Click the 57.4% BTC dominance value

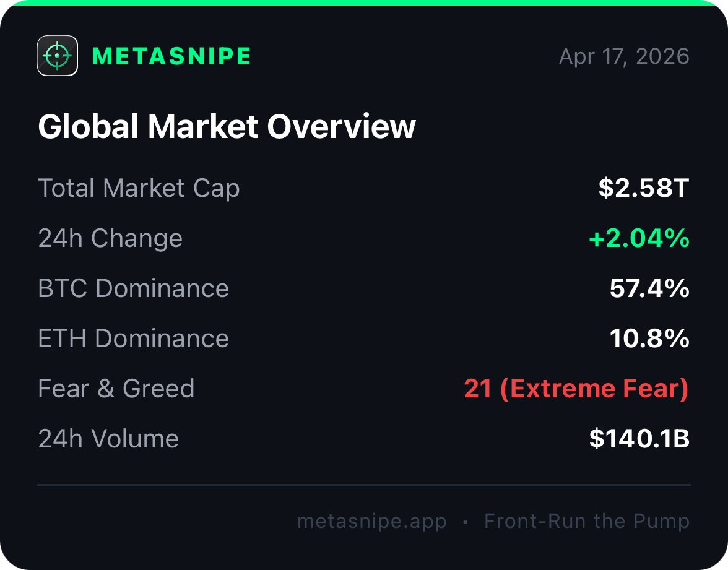(649, 288)
